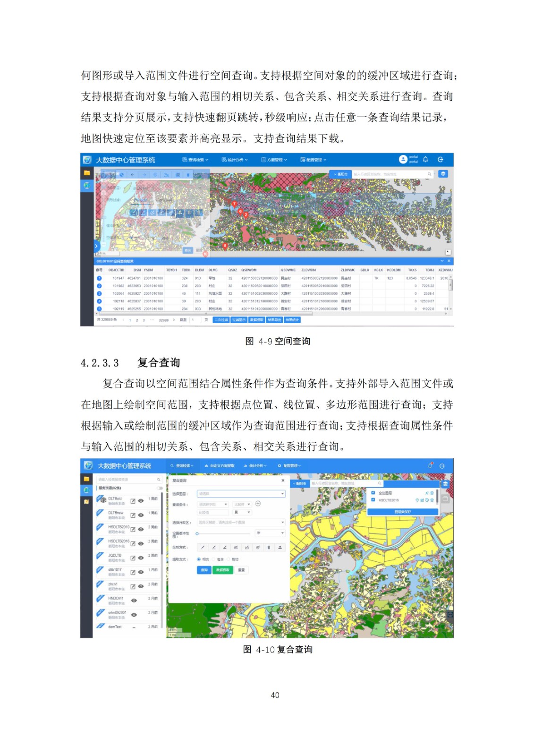Toggle the 服务资源 switch
Screen dimensions: 534x756
(159, 488)
